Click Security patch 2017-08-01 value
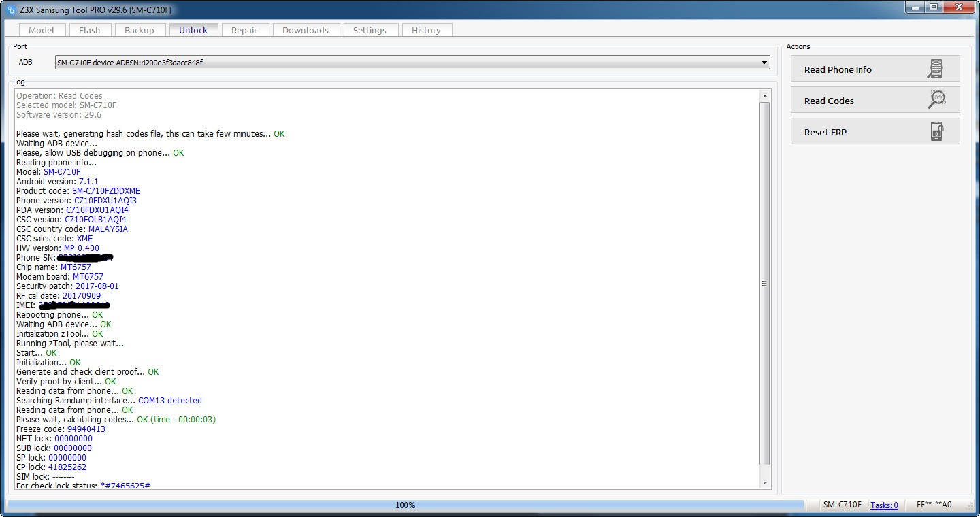This screenshot has height=517, width=980. click(x=97, y=286)
